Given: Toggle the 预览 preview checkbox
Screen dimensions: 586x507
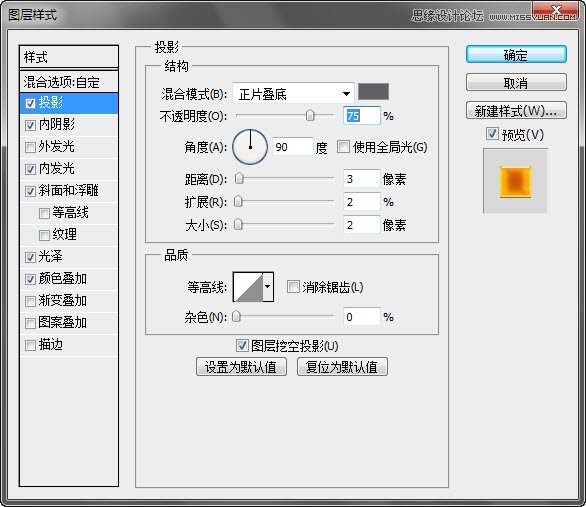Looking at the screenshot, I should coord(492,133).
